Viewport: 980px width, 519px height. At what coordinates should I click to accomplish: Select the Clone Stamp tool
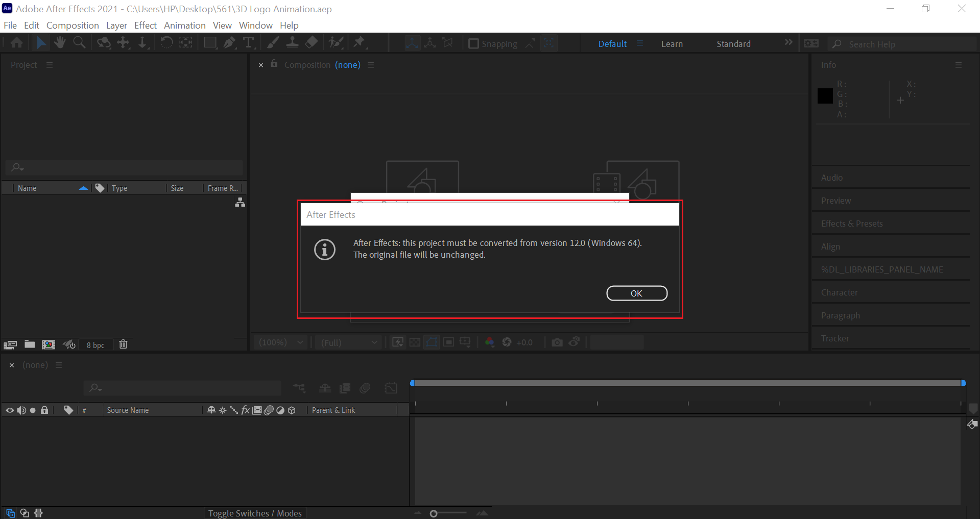pyautogui.click(x=292, y=43)
